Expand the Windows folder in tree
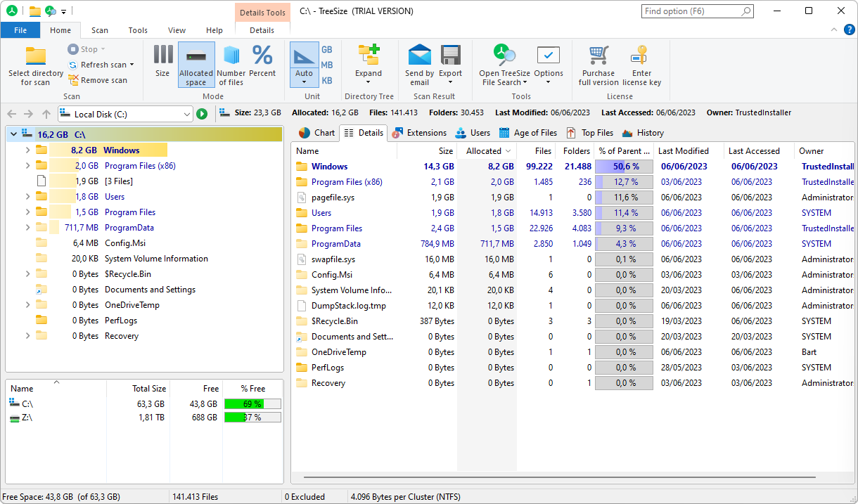858x504 pixels. (x=27, y=150)
